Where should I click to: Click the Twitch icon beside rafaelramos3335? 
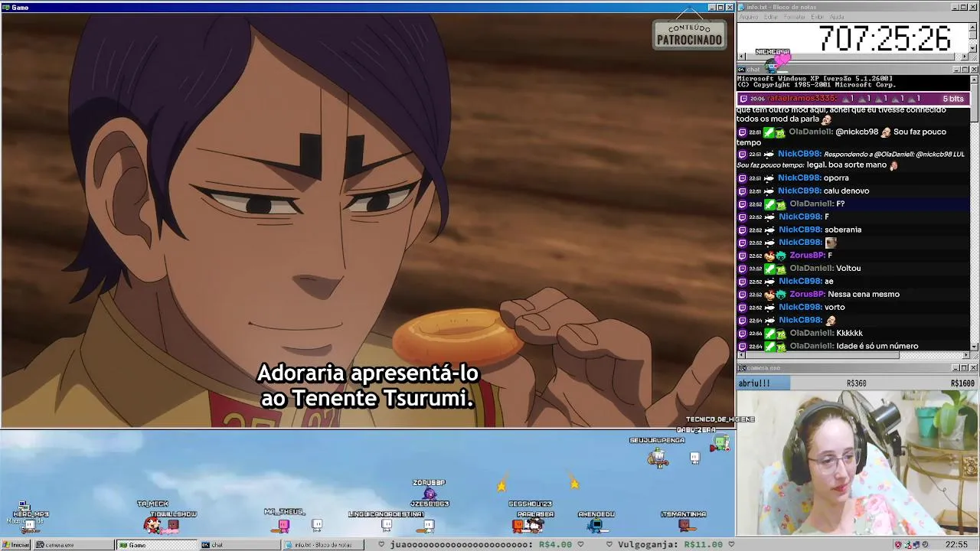click(743, 99)
